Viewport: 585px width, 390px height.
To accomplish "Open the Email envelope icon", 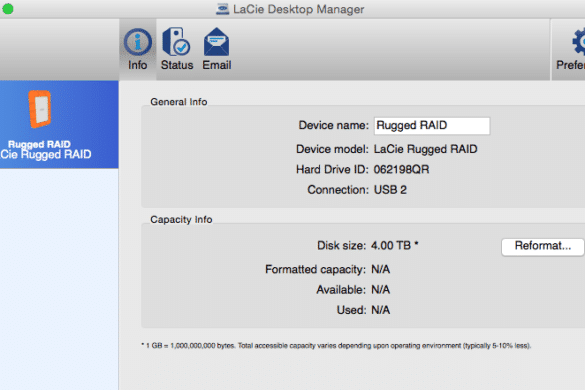I will click(x=216, y=42).
